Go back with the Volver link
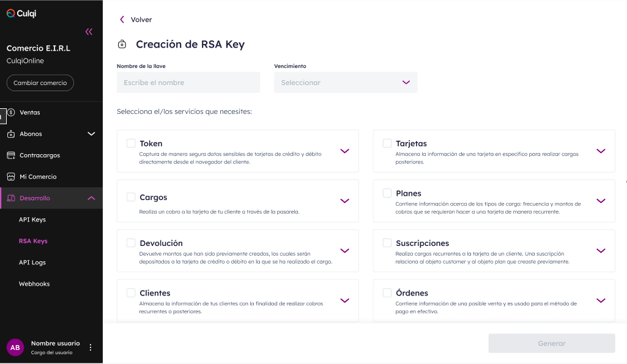 (x=136, y=20)
